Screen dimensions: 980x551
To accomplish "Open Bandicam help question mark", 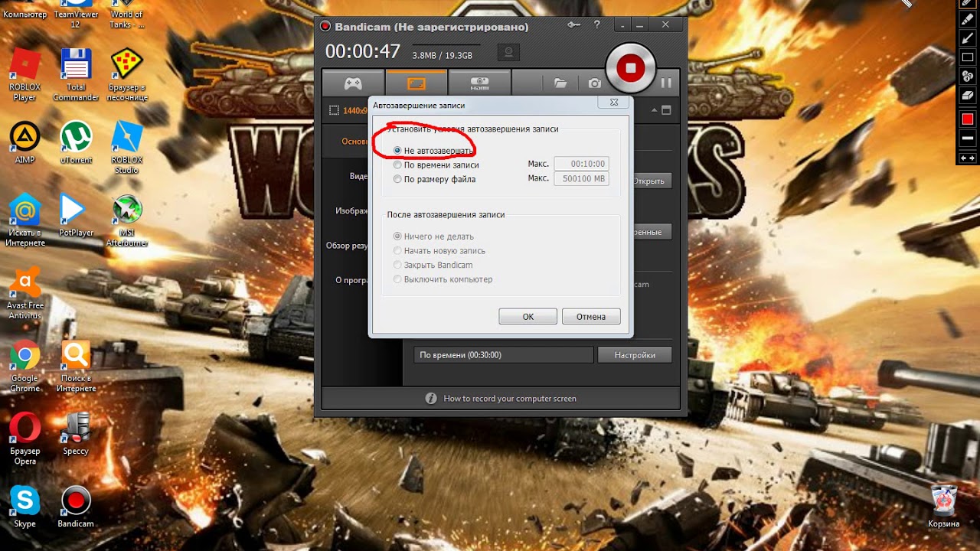I will (596, 25).
